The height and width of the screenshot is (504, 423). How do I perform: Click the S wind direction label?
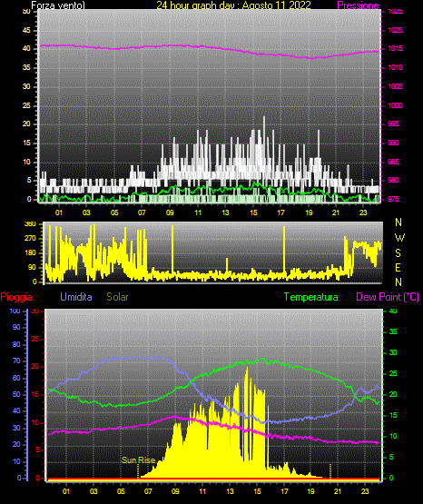point(398,253)
